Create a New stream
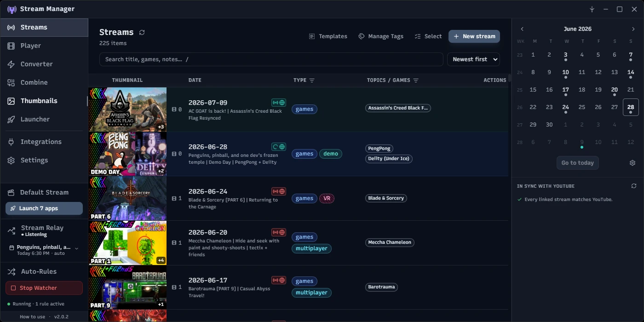Screen dimensions: 644x322 click(x=474, y=36)
